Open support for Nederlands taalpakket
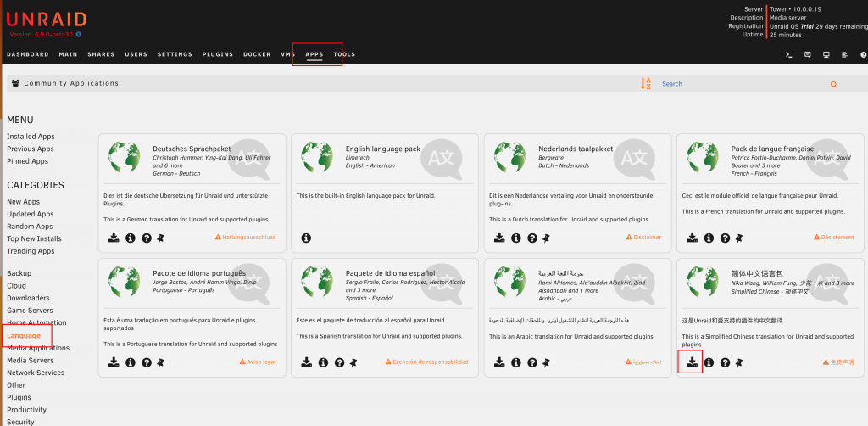Image resolution: width=868 pixels, height=426 pixels. (x=532, y=238)
